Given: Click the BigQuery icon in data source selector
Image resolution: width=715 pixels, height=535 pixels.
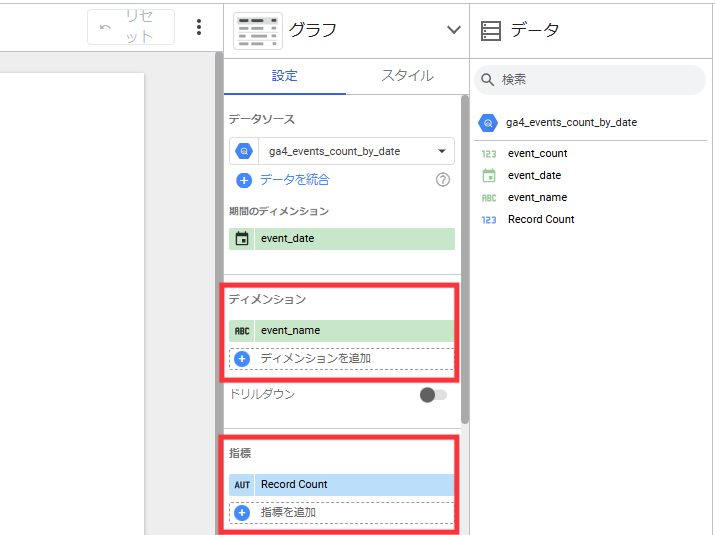Looking at the screenshot, I should (x=244, y=151).
